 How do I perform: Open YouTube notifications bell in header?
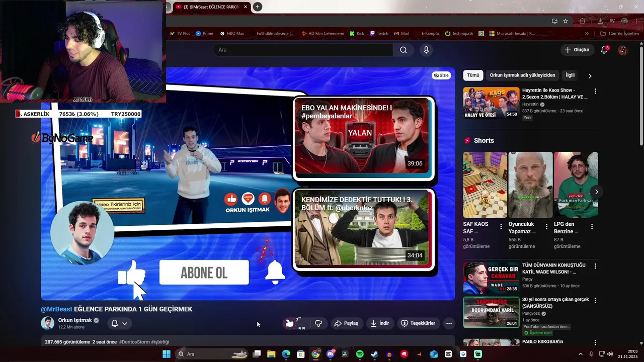point(605,50)
